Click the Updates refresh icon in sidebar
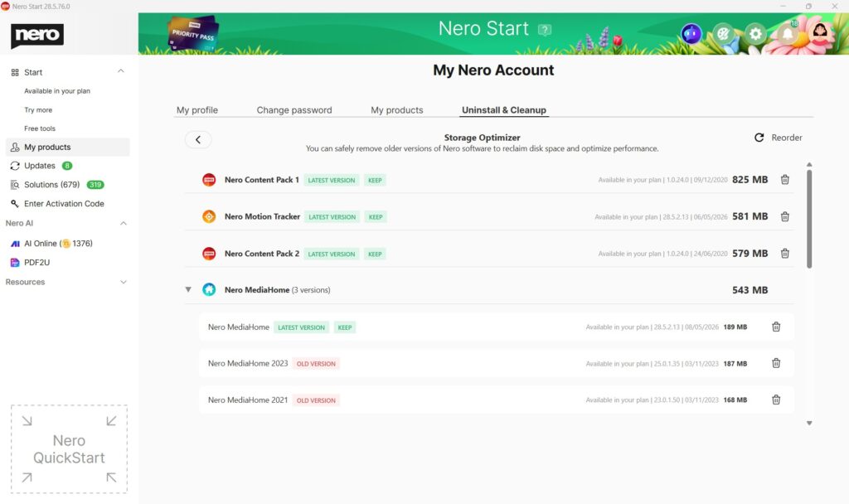 [x=15, y=166]
